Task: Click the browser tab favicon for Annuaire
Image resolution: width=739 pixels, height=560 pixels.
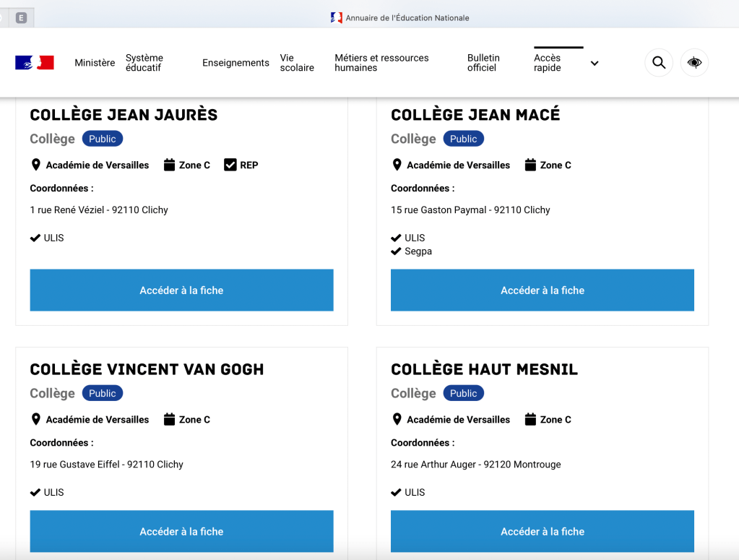Action: tap(337, 18)
